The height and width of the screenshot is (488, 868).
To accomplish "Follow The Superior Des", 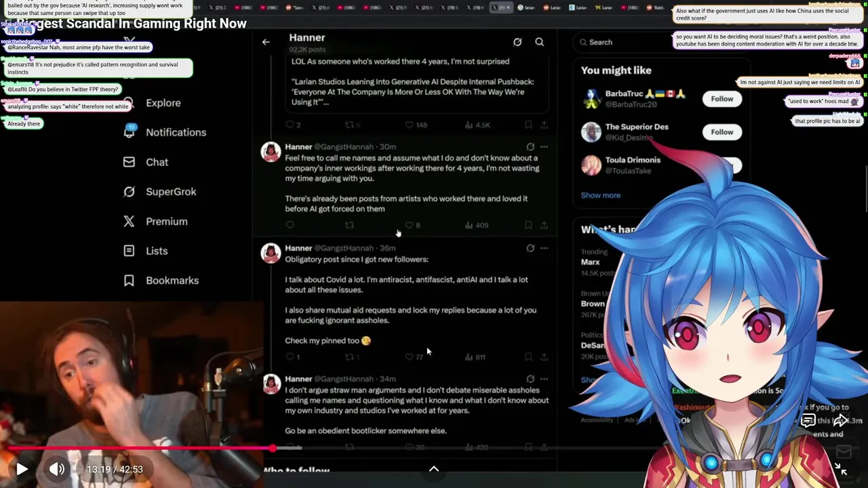I will (x=722, y=132).
